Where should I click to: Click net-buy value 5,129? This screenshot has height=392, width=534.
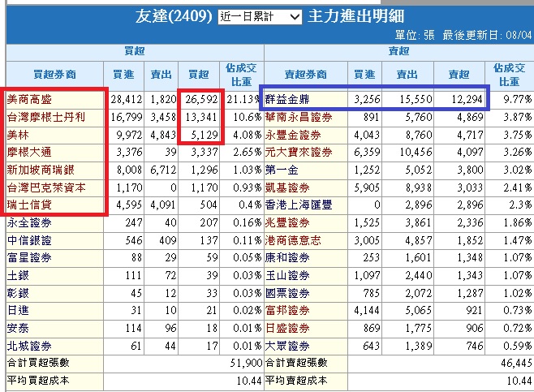point(205,135)
